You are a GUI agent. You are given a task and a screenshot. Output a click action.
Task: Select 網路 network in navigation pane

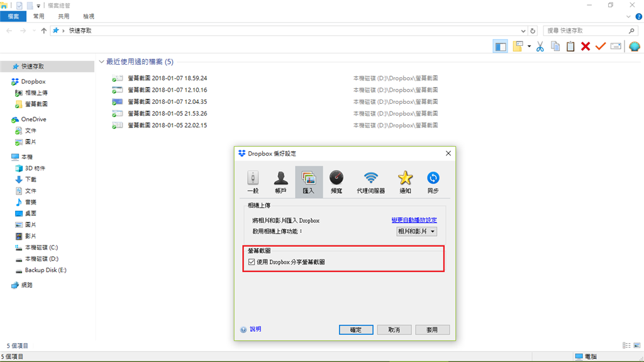point(26,285)
